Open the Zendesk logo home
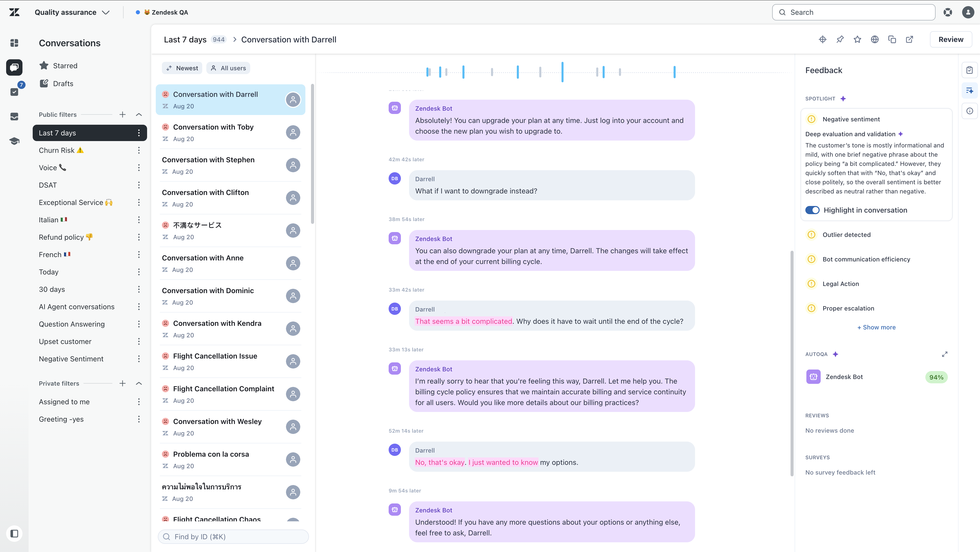Viewport: 980px width, 552px height. [15, 12]
